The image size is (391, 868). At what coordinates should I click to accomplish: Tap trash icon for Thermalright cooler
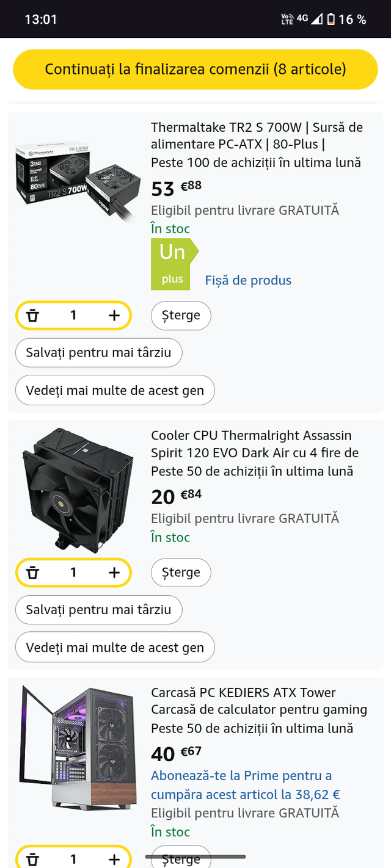(x=33, y=573)
